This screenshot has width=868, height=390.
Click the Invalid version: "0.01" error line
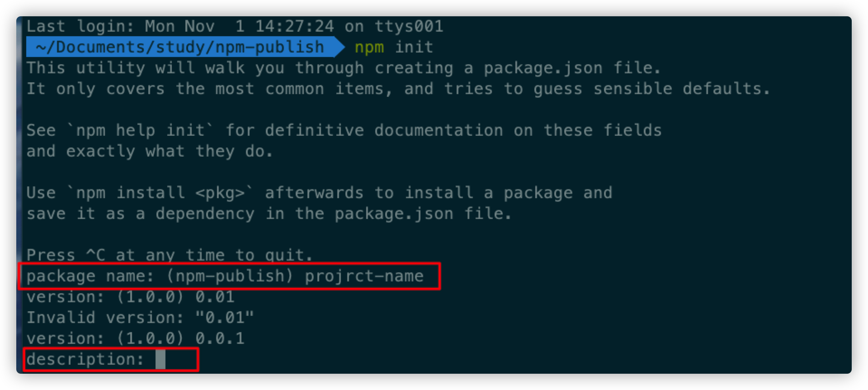click(x=140, y=318)
